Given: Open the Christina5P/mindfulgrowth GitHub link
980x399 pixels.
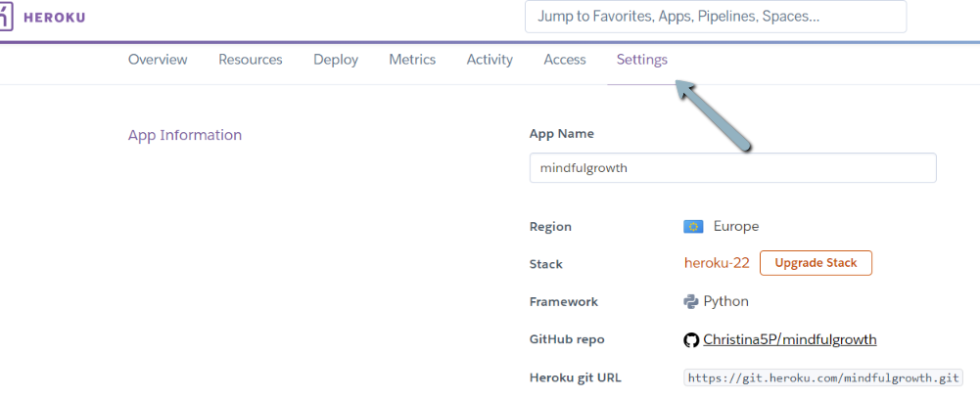Looking at the screenshot, I should (x=790, y=339).
